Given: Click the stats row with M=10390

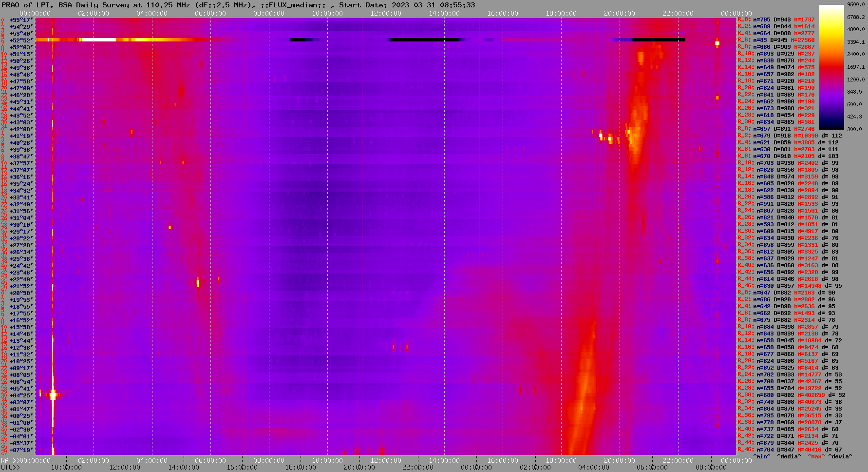Looking at the screenshot, I should click(x=790, y=136).
